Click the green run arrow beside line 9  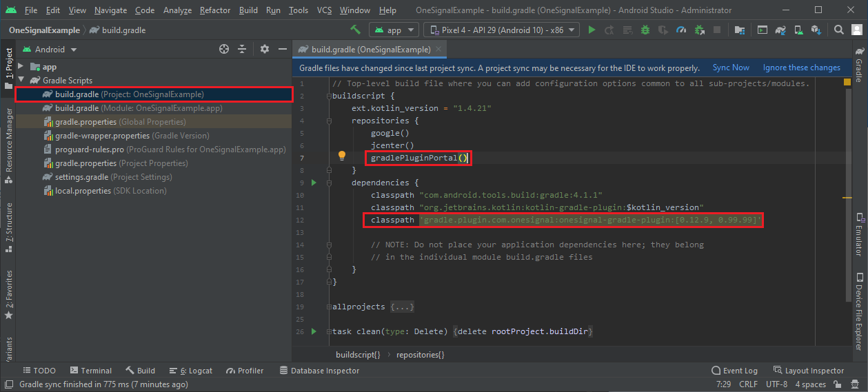coord(314,183)
